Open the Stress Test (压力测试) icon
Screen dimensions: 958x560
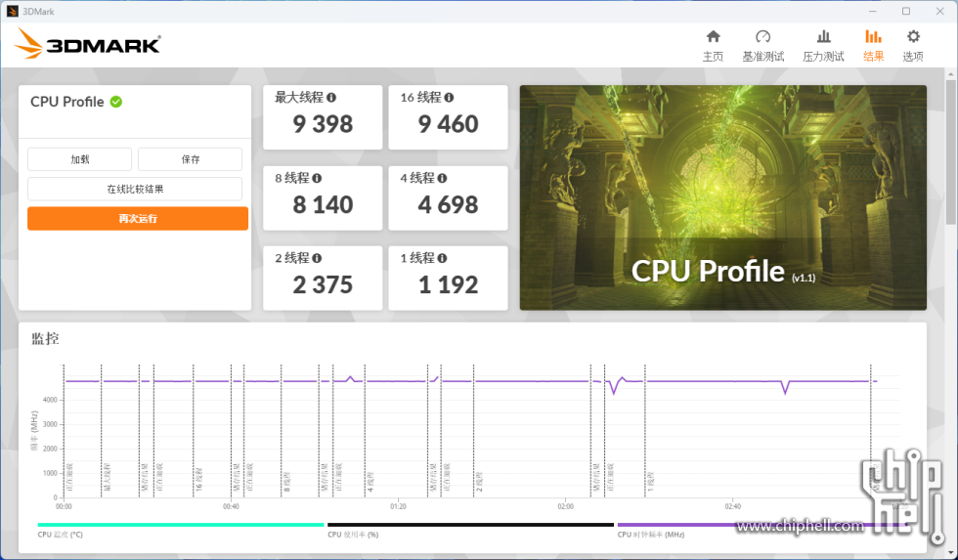(823, 37)
